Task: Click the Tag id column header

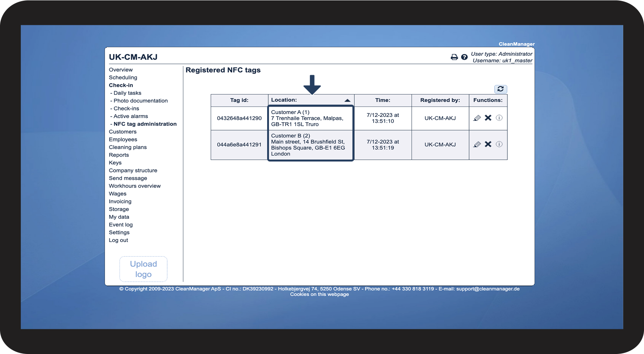Action: coord(239,100)
